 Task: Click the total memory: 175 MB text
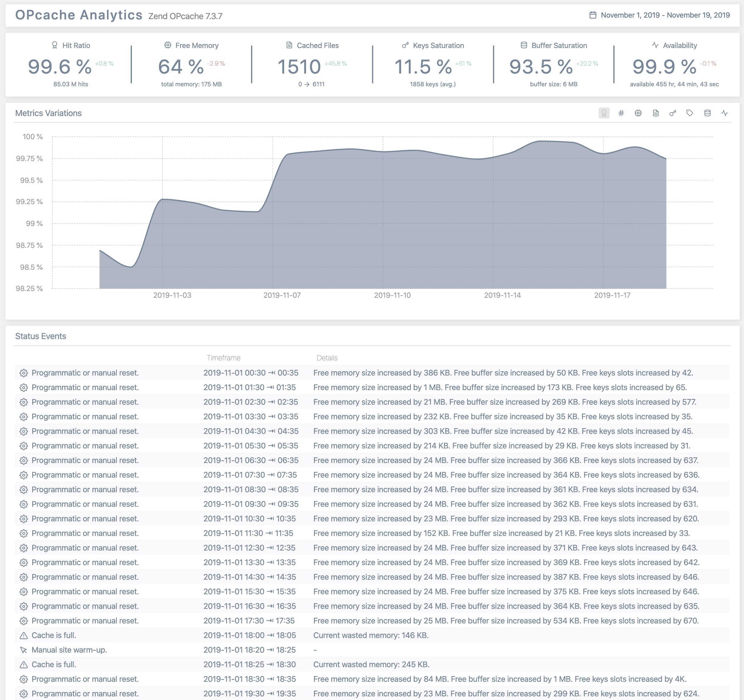191,84
